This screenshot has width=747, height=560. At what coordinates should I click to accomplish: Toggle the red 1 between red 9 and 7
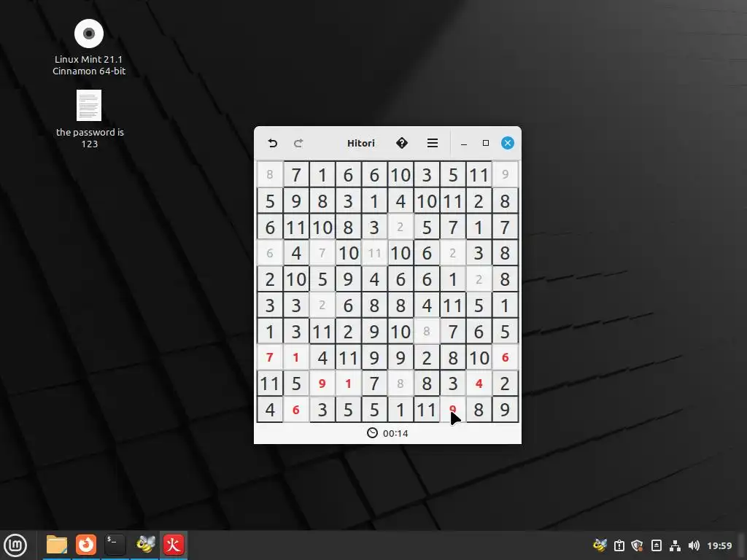348,384
